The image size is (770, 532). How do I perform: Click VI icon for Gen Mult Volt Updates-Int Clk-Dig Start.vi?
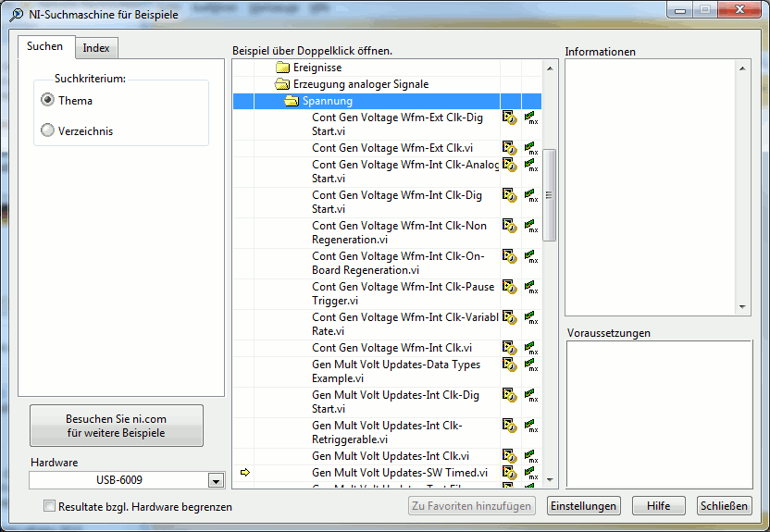pyautogui.click(x=509, y=395)
